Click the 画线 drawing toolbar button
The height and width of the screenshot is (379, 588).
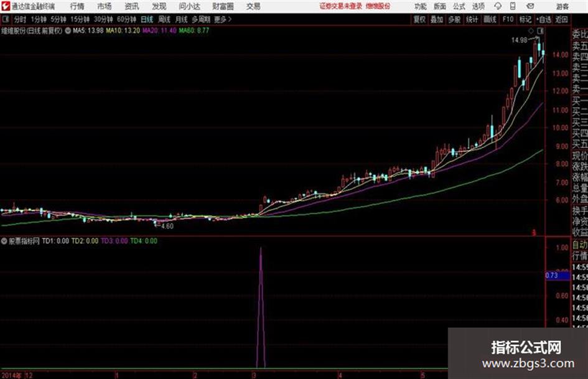coord(490,19)
